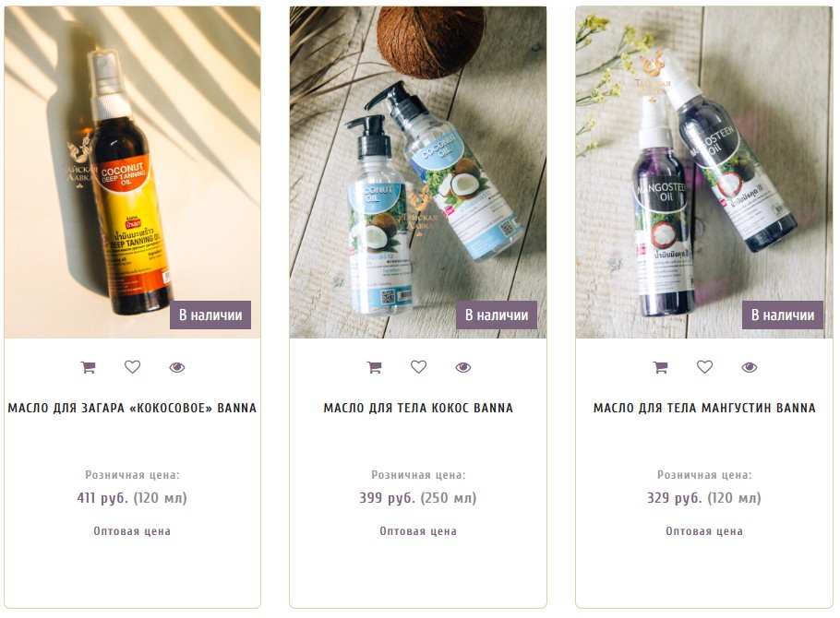Expand Оптовая цена under coconut body oil

coord(418,531)
